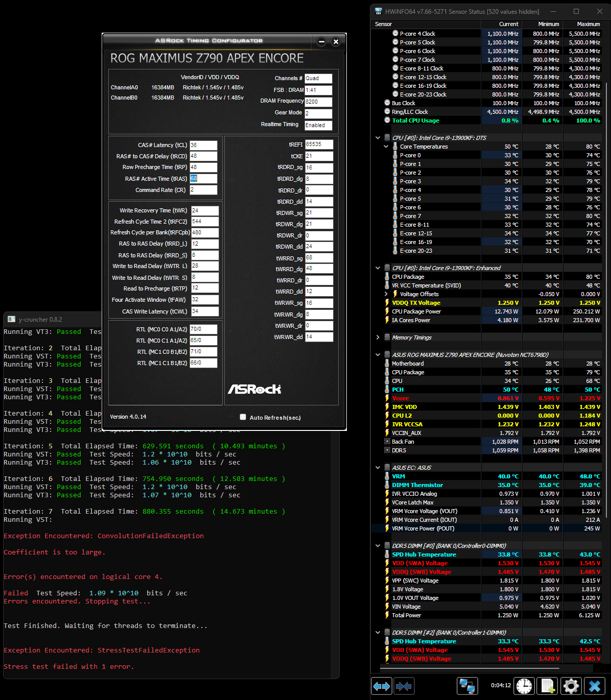Viewport: 611px width, 700px height.
Task: Click the Command Rate (CR) field
Action: [203, 190]
